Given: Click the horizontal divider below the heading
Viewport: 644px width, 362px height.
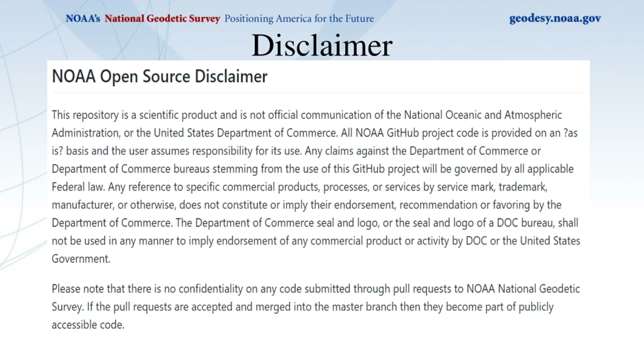Looking at the screenshot, I should pos(317,93).
